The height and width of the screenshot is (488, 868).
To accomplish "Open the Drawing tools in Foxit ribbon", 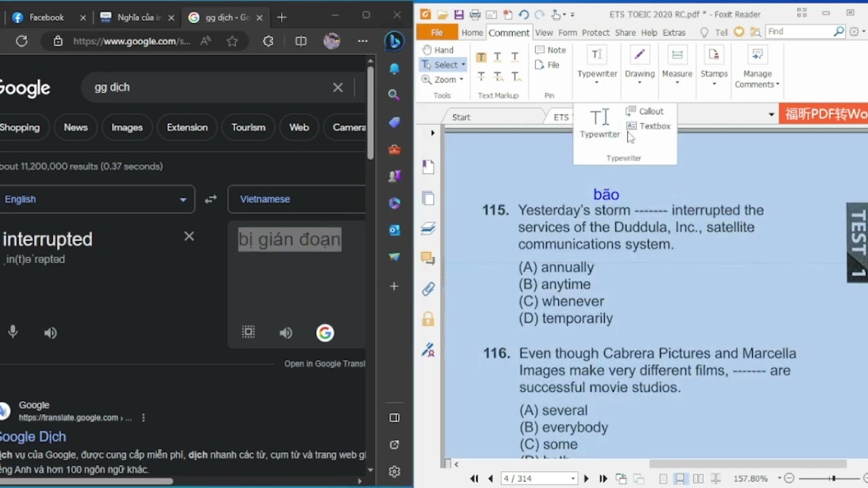I will [x=639, y=66].
